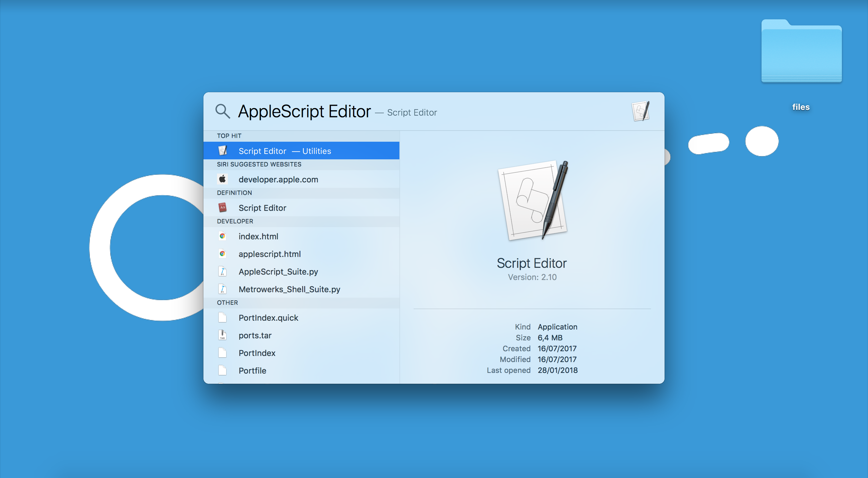Select PortIndex.quick result

tap(268, 318)
